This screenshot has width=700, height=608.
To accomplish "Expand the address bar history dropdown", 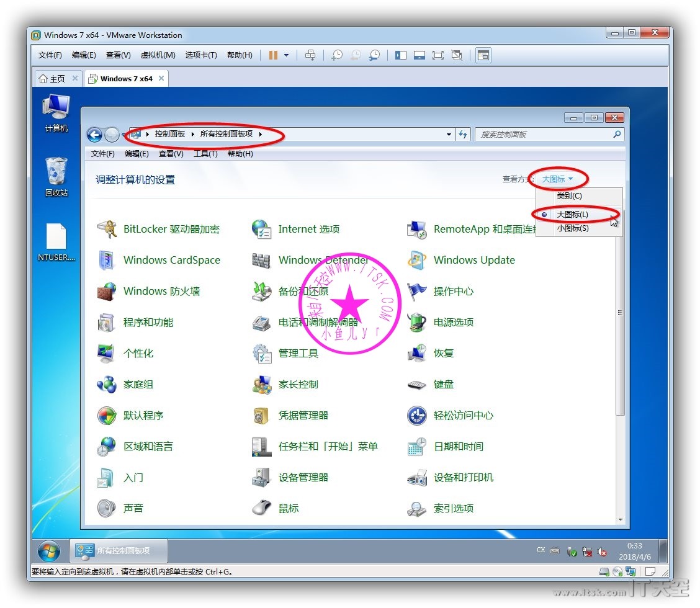I will (449, 135).
